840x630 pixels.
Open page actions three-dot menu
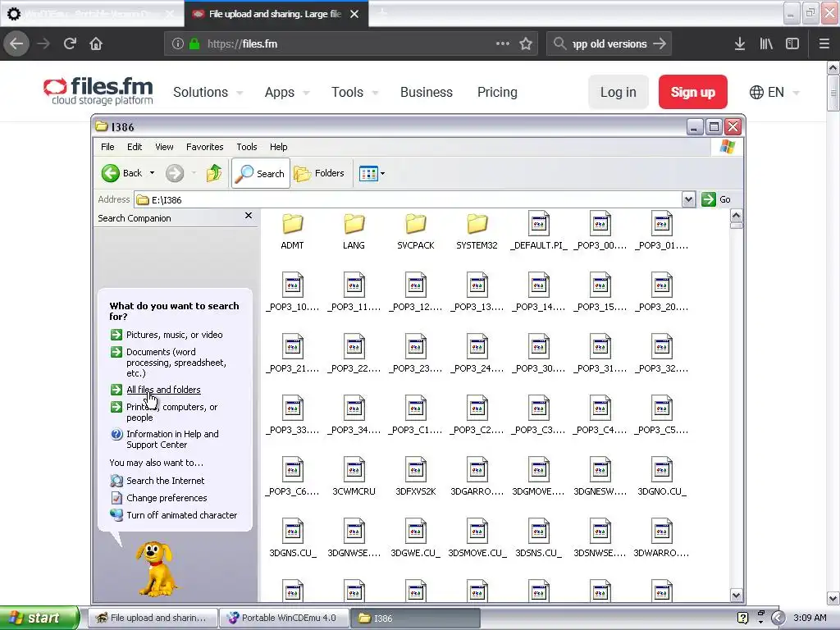(x=503, y=43)
